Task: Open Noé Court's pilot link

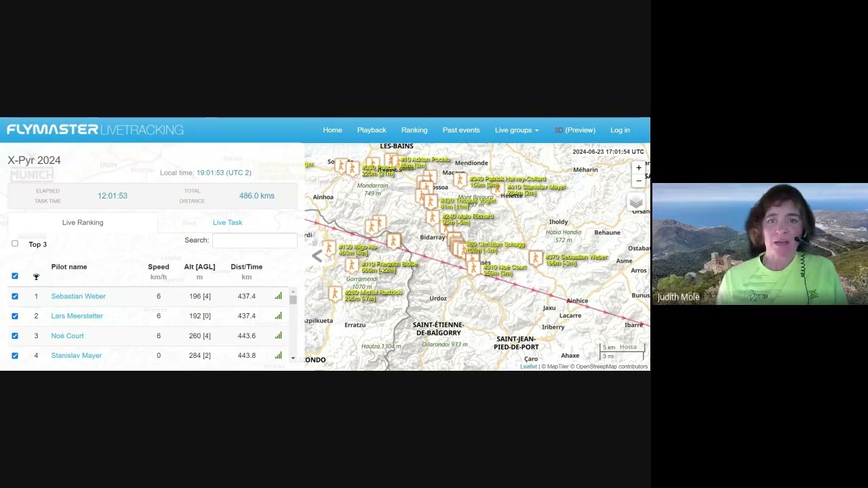Action: click(x=67, y=335)
